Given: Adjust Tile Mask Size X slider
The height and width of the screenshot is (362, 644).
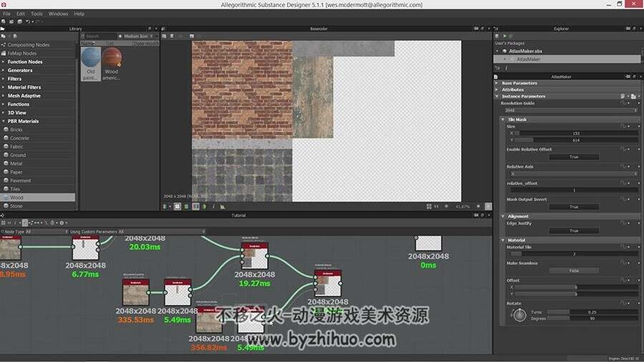Looking at the screenshot, I should click(576, 133).
